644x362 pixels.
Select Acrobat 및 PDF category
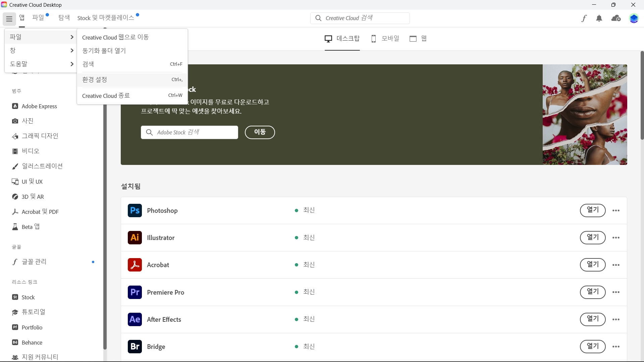(35, 212)
